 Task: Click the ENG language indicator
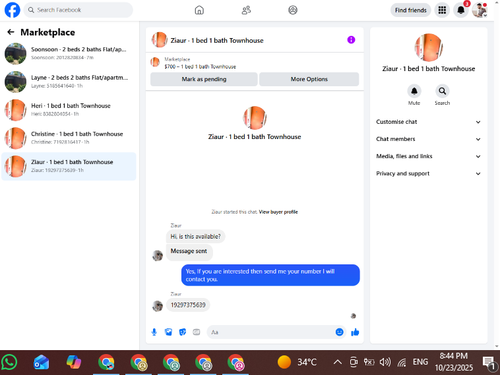pos(420,362)
